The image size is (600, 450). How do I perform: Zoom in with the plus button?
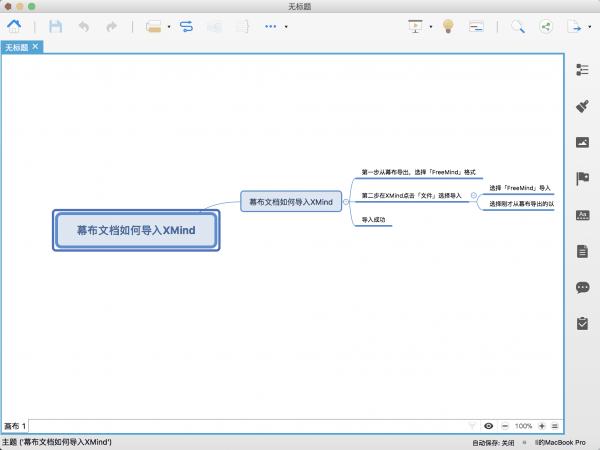pos(542,426)
